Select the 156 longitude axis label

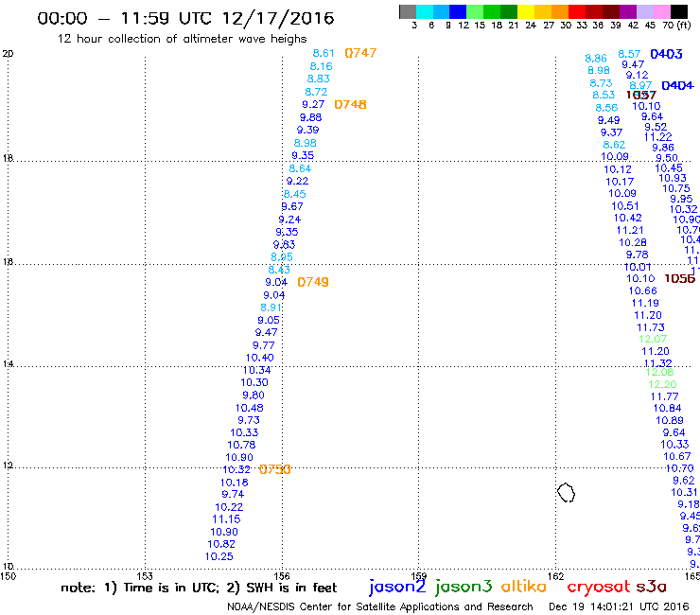pyautogui.click(x=282, y=576)
